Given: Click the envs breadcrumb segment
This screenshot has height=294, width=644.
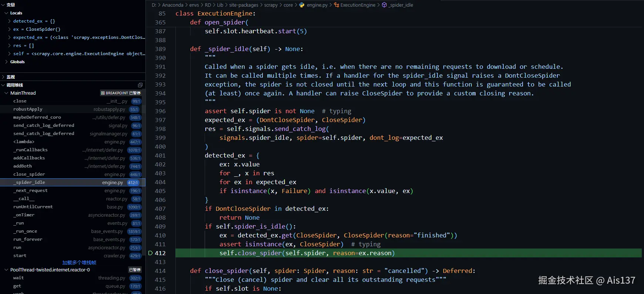Looking at the screenshot, I should click(194, 5).
